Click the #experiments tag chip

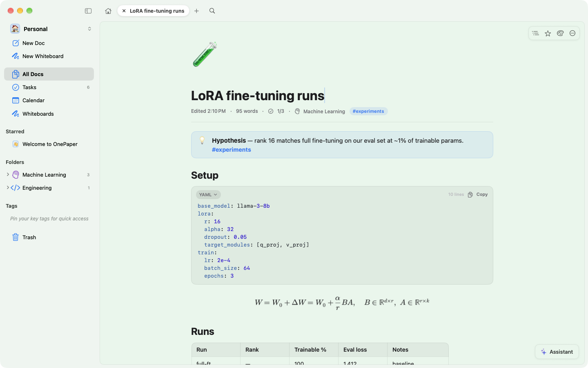[368, 111]
